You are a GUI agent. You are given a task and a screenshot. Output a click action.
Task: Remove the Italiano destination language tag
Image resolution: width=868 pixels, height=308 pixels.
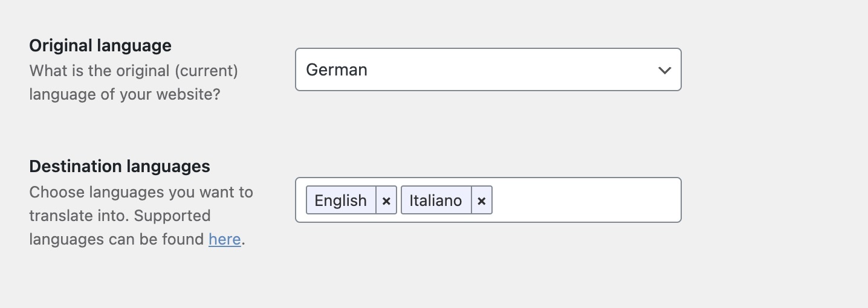coord(481,201)
